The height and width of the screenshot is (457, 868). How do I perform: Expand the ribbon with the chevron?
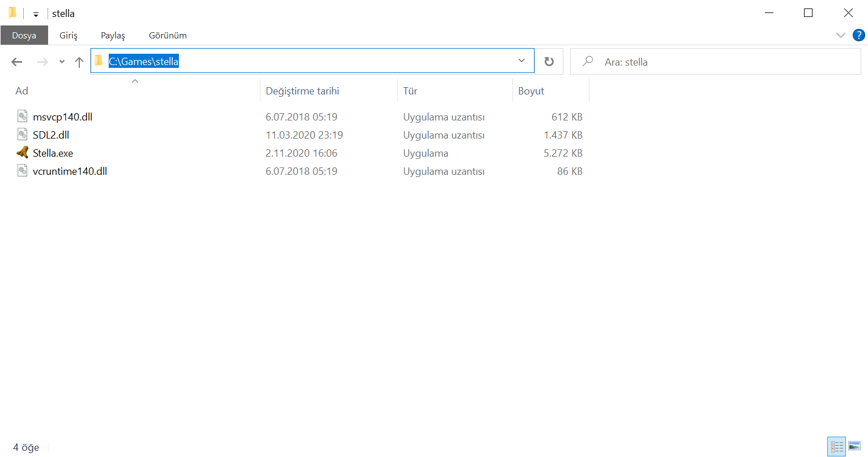click(x=840, y=35)
